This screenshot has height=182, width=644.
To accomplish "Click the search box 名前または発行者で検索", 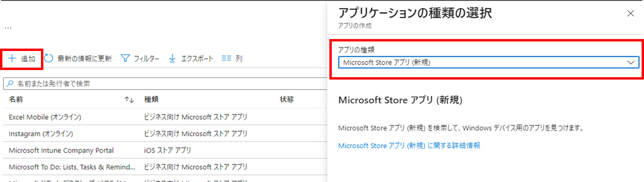I will click(164, 83).
